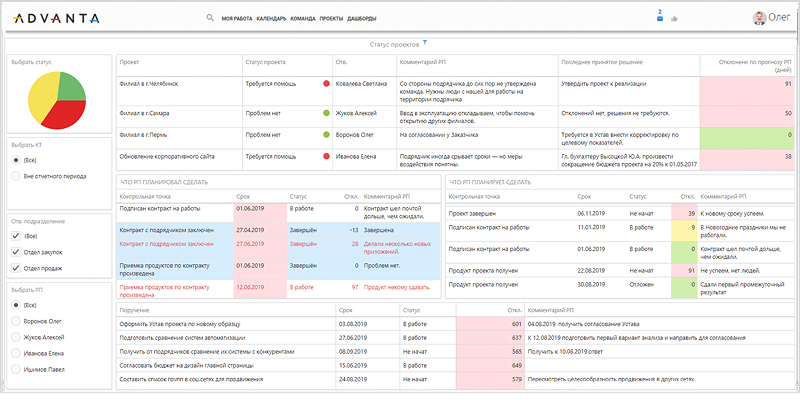Click green status dot for Филиал в г.Самара

click(326, 113)
